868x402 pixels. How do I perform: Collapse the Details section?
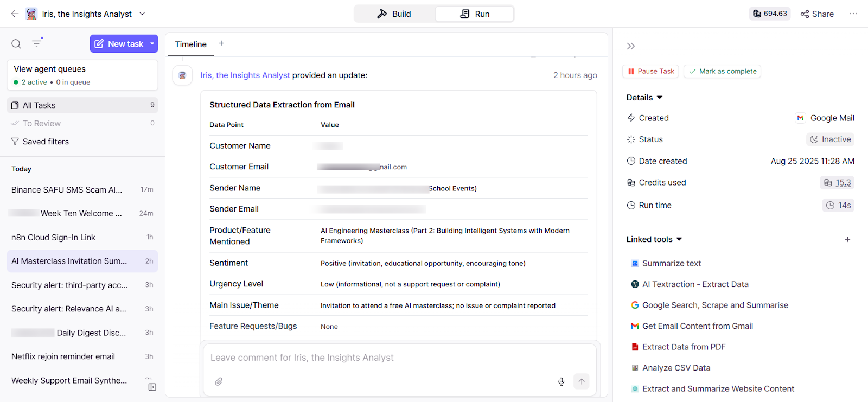[644, 98]
